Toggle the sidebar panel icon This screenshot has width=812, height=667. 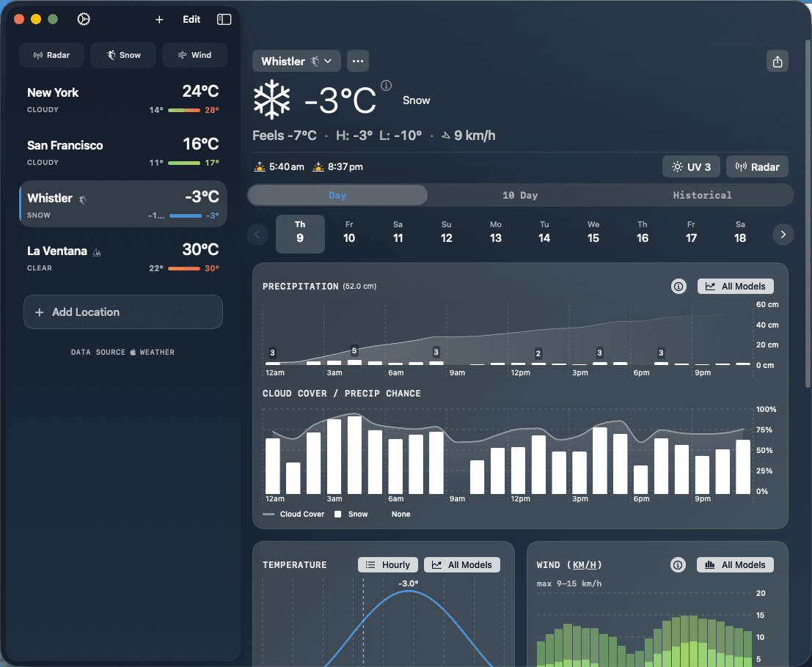point(224,19)
